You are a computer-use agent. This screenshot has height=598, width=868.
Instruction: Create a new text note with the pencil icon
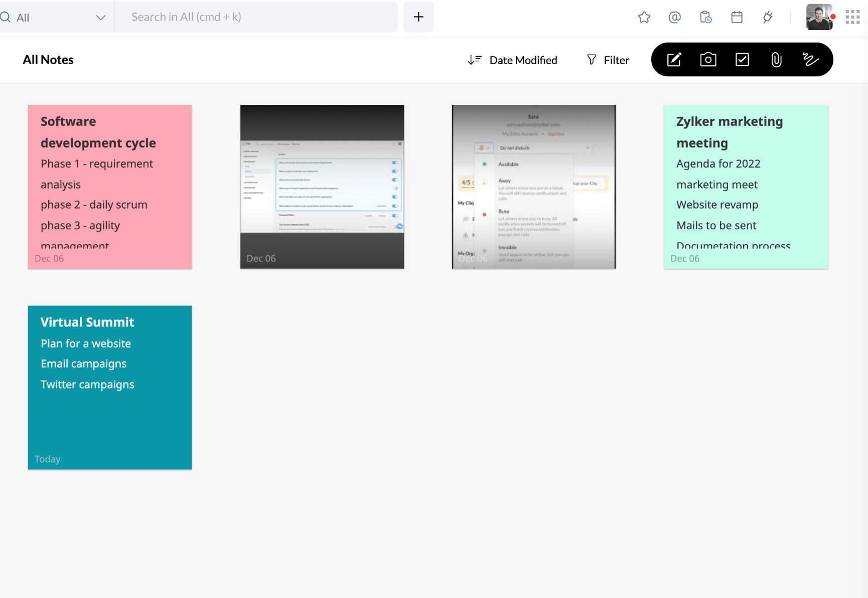pyautogui.click(x=674, y=59)
